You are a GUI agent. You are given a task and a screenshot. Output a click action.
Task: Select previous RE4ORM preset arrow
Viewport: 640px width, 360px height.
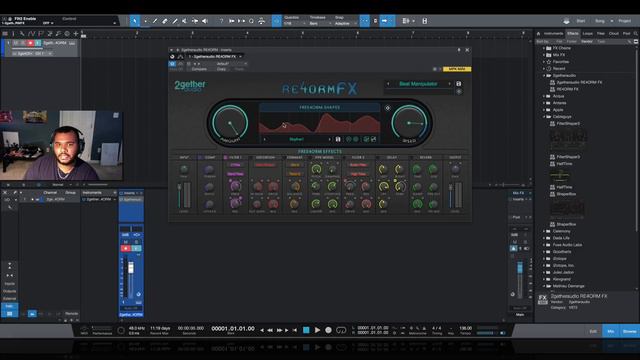[x=388, y=84]
